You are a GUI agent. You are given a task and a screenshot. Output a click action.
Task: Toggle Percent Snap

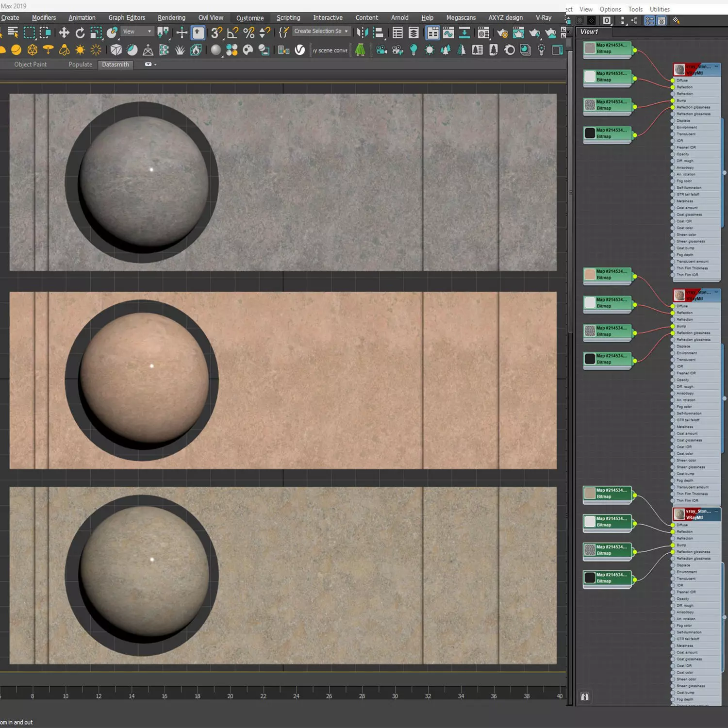tap(249, 33)
